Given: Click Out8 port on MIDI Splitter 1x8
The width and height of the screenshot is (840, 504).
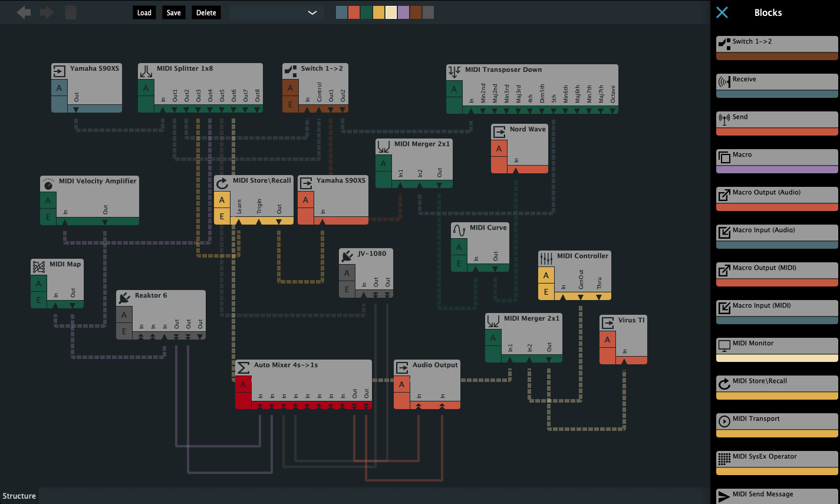Looking at the screenshot, I should [x=257, y=109].
